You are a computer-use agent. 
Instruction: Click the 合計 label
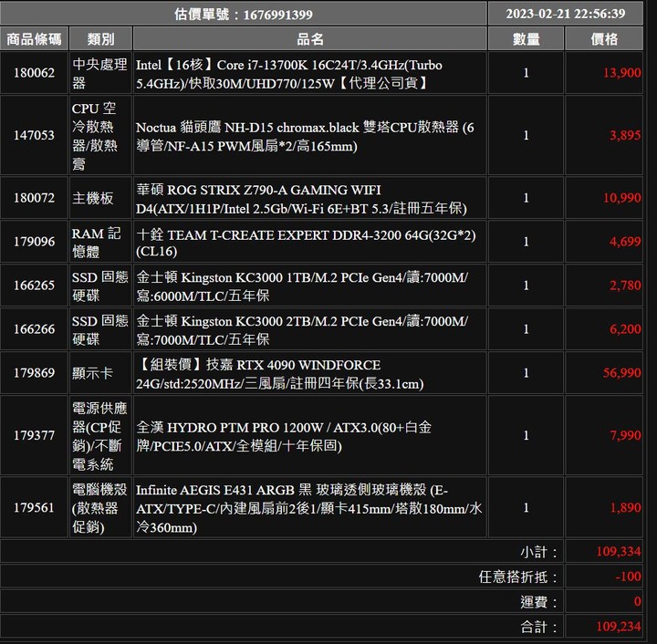pos(539,628)
